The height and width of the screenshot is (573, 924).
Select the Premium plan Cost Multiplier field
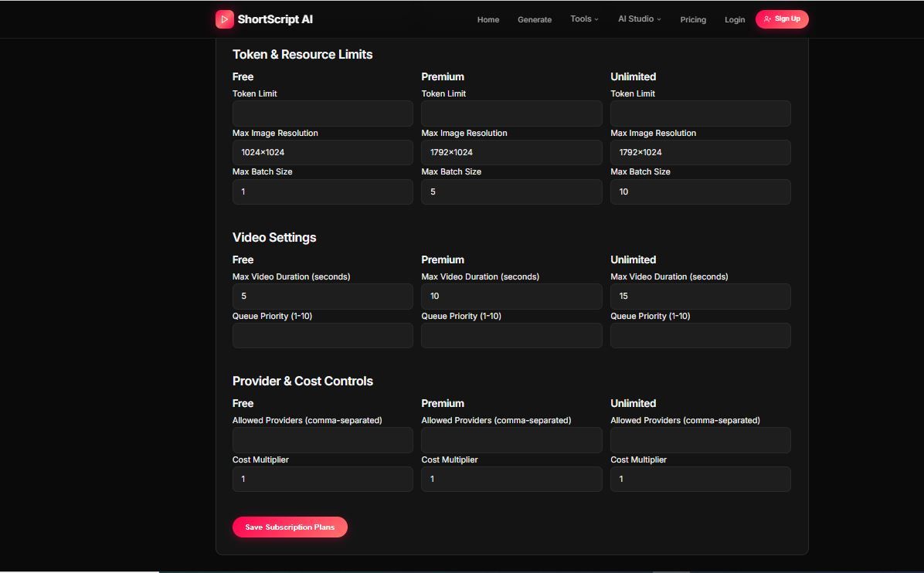tap(511, 479)
